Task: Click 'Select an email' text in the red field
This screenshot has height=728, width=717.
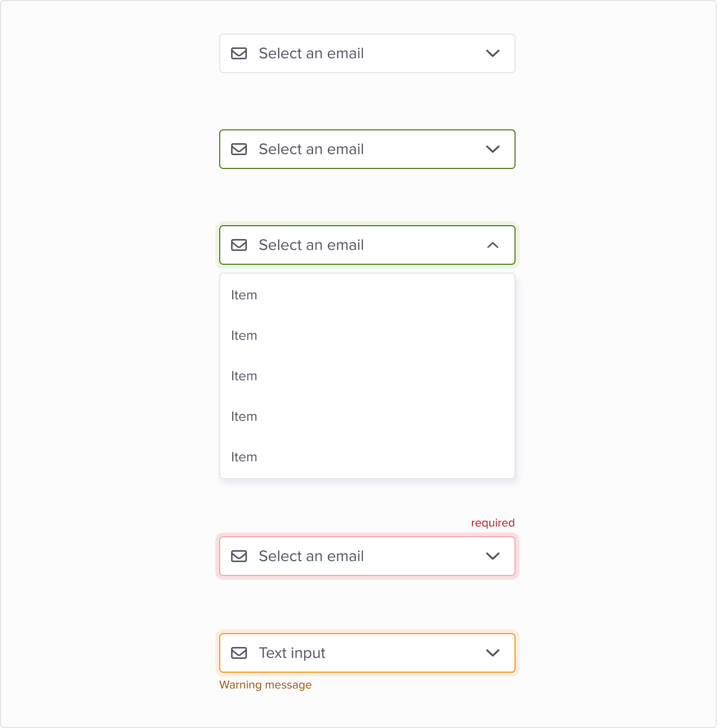Action: click(x=311, y=556)
